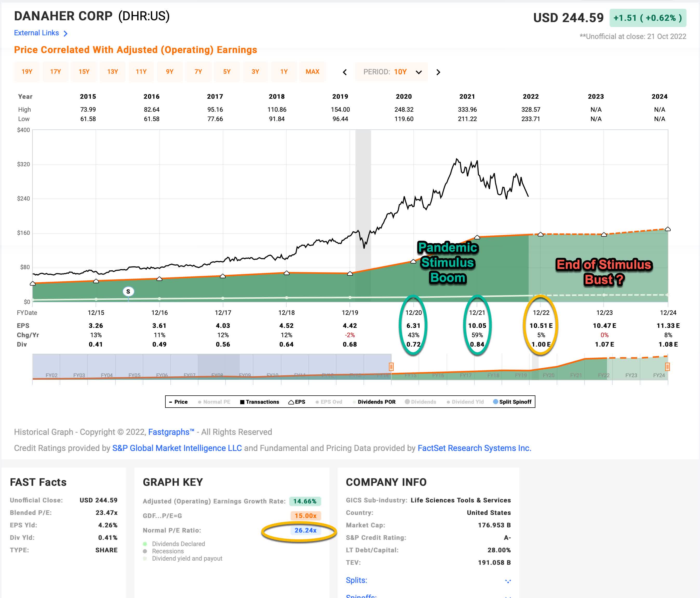The width and height of the screenshot is (700, 598).
Task: Open FactSet Research Systems Inc. link
Action: tap(474, 448)
